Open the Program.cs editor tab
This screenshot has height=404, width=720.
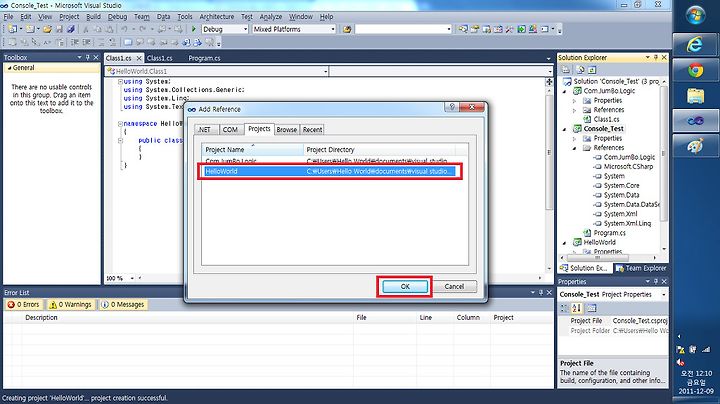(x=204, y=58)
